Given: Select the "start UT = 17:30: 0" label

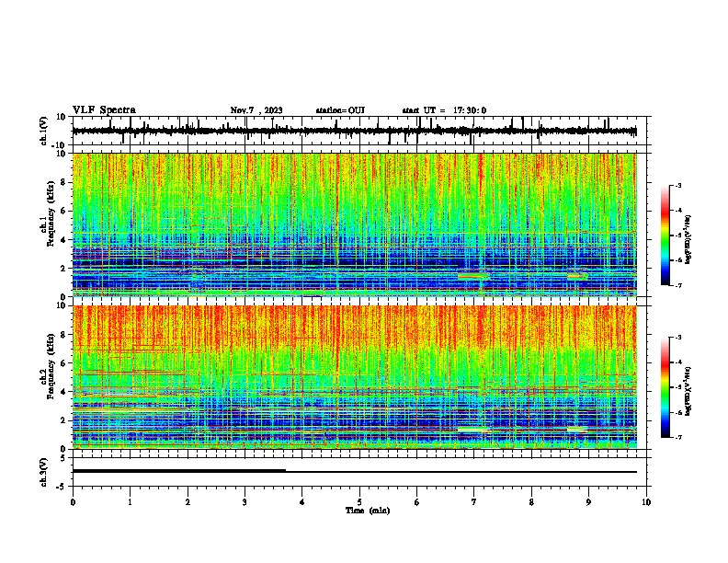Looking at the screenshot, I should [444, 110].
